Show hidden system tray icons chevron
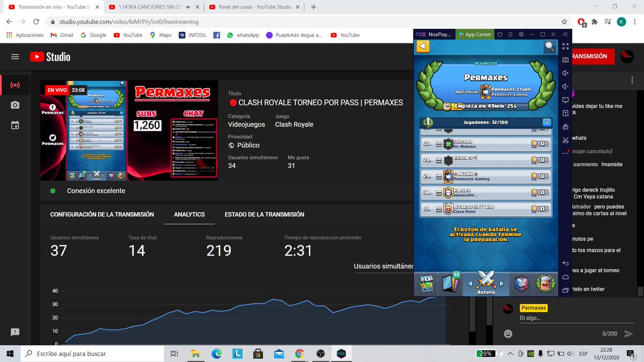644x362 pixels. coord(510,354)
